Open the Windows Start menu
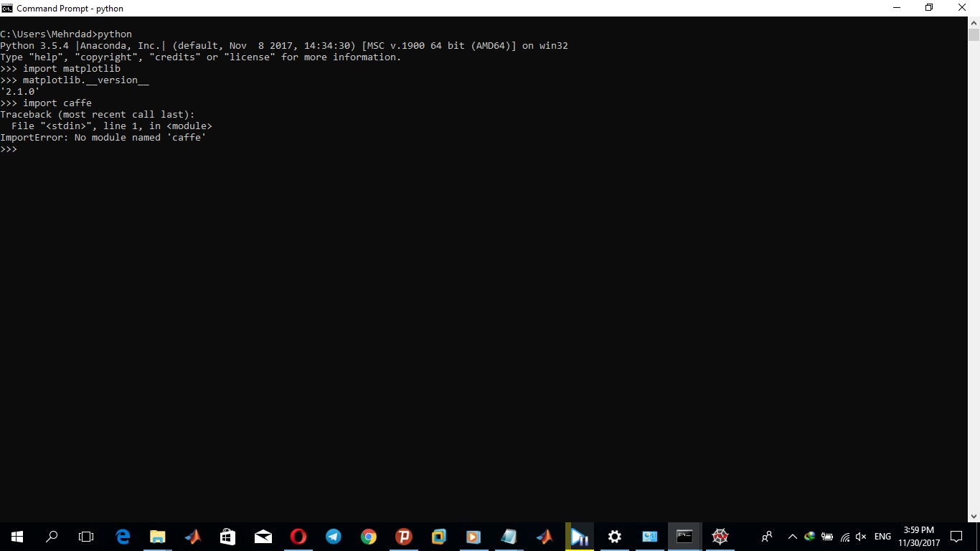Viewport: 980px width, 551px height. pos(17,537)
